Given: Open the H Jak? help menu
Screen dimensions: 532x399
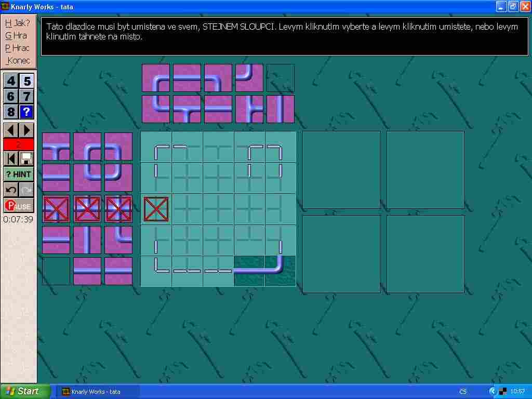Looking at the screenshot, I should pyautogui.click(x=18, y=23).
